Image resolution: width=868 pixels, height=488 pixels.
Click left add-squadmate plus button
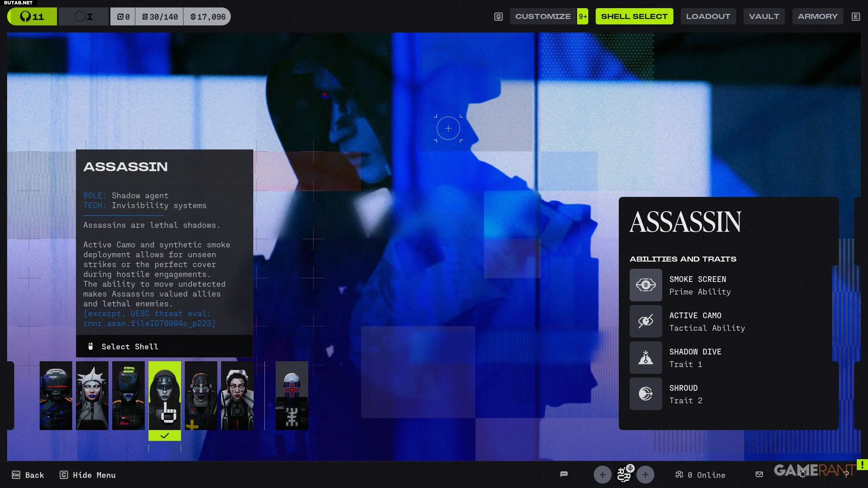click(602, 475)
